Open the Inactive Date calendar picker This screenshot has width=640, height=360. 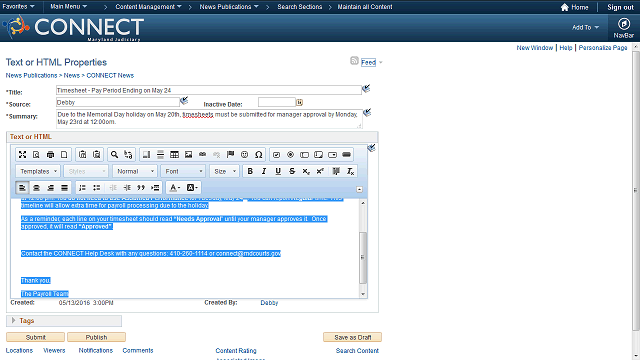click(x=300, y=102)
